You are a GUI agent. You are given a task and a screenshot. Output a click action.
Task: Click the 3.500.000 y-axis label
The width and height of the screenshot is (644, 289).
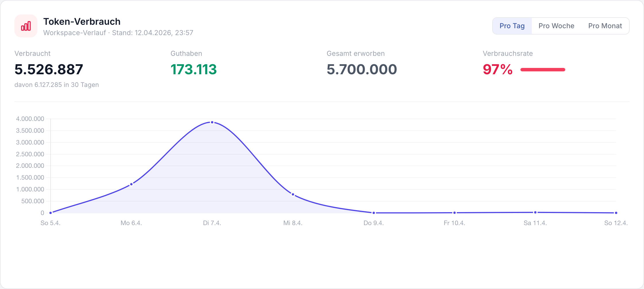30,131
